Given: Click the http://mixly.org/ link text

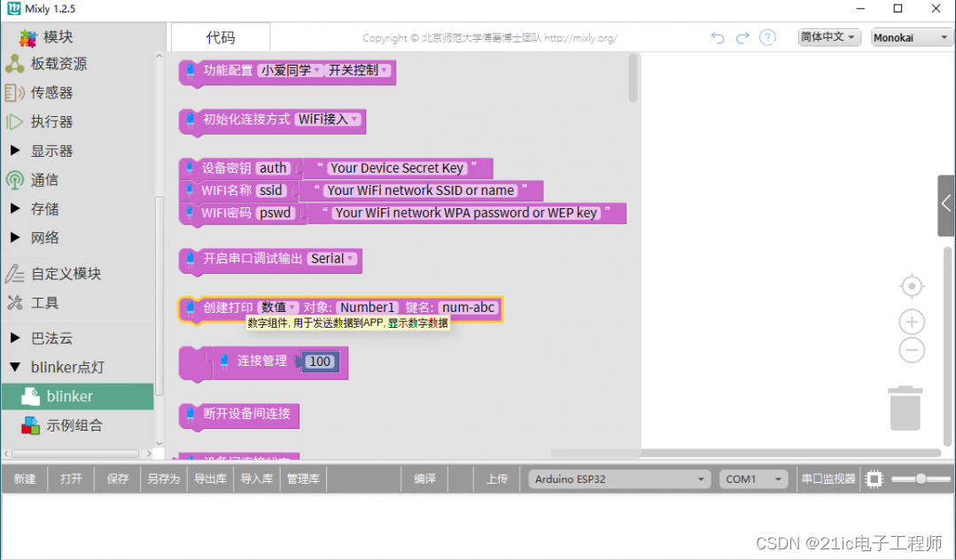Looking at the screenshot, I should tap(580, 38).
